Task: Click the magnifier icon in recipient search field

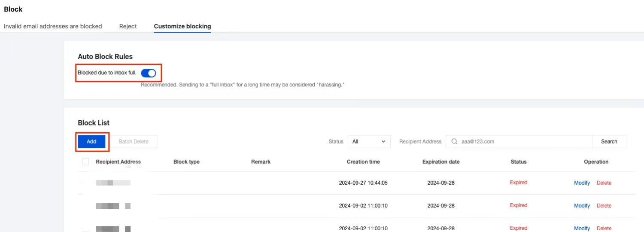Action: [x=454, y=141]
